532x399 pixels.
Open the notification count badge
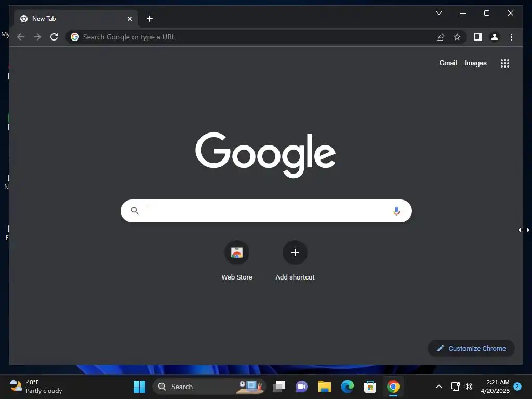click(517, 386)
